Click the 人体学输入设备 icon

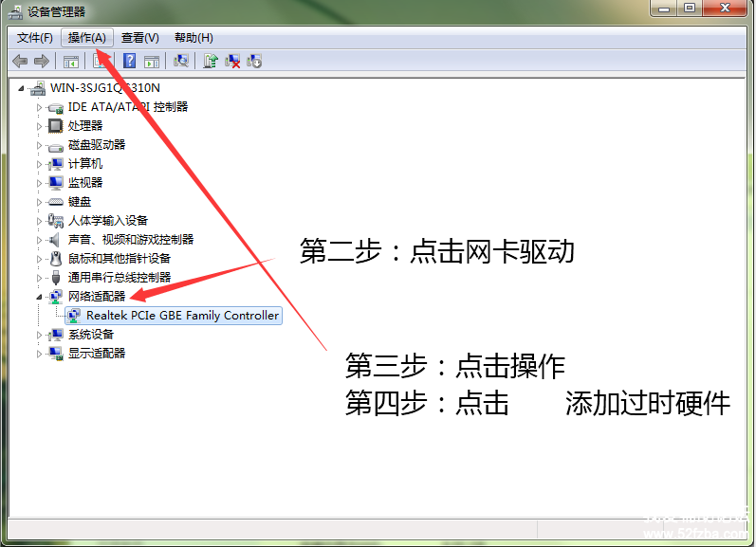coord(56,221)
